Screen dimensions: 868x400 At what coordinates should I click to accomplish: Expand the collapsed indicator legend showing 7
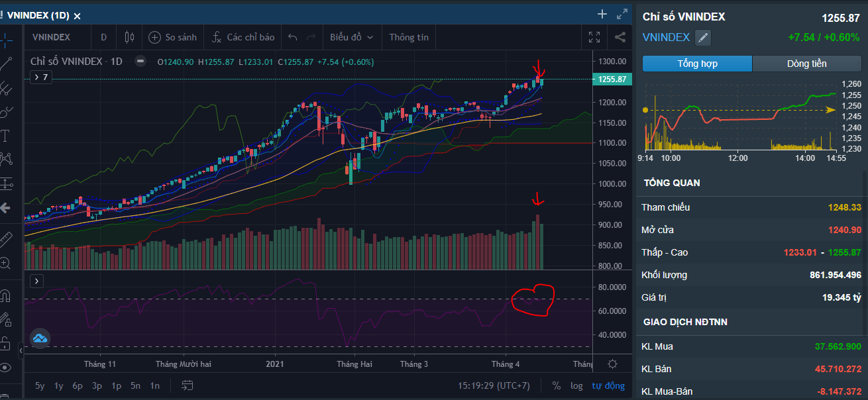(x=40, y=77)
